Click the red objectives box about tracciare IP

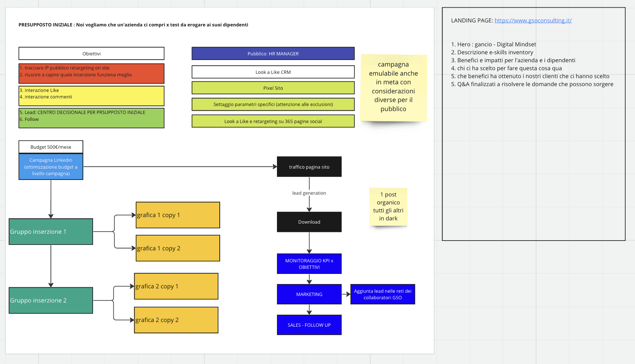tap(91, 73)
